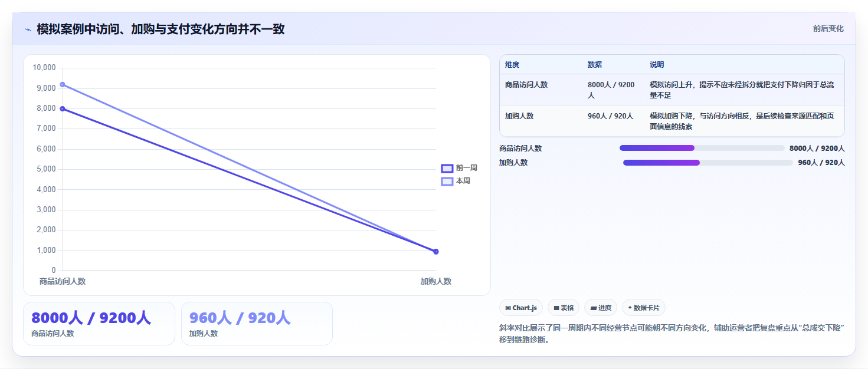Click the line endpoint above 加购人数

[x=436, y=252]
